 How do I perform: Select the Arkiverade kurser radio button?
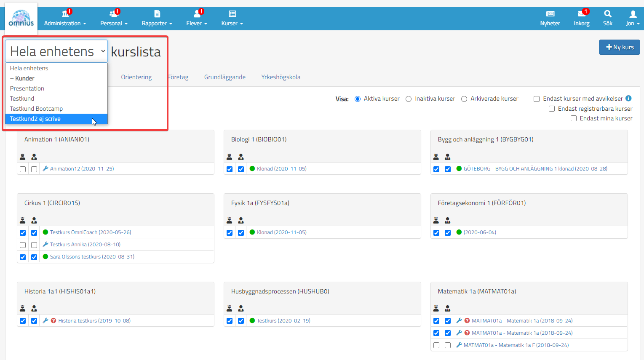[464, 99]
